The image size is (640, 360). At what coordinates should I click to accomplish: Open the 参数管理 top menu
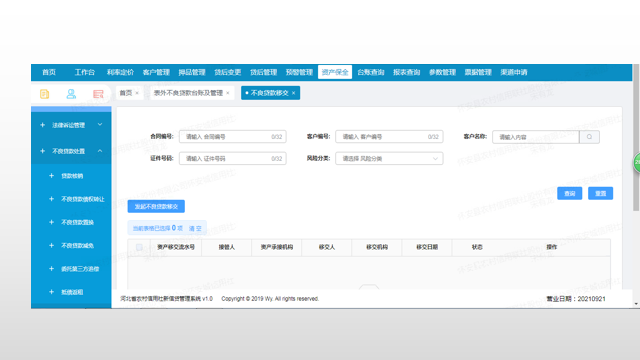(x=442, y=72)
